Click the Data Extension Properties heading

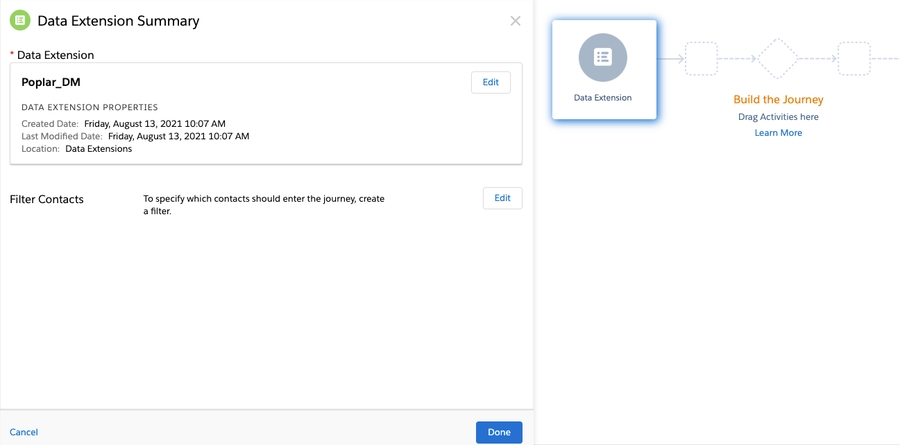coord(90,107)
